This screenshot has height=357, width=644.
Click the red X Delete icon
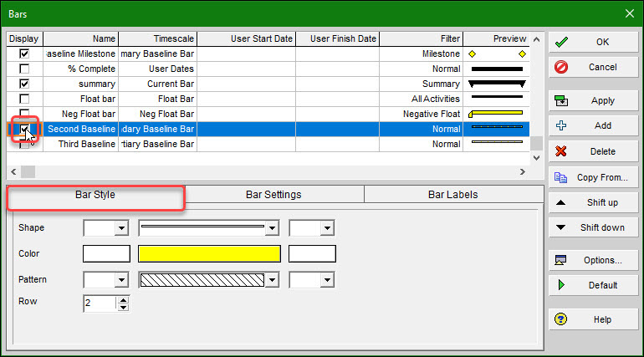(x=561, y=152)
